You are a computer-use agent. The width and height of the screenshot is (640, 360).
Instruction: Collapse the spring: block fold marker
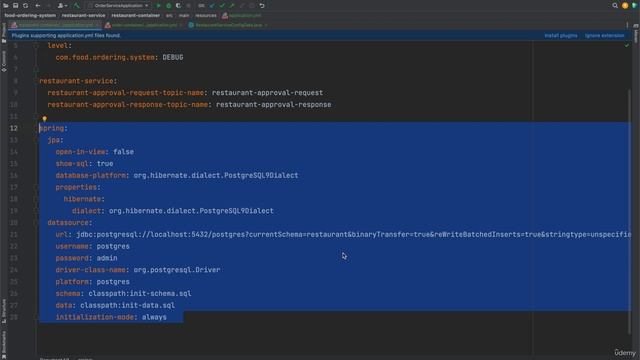(36, 128)
